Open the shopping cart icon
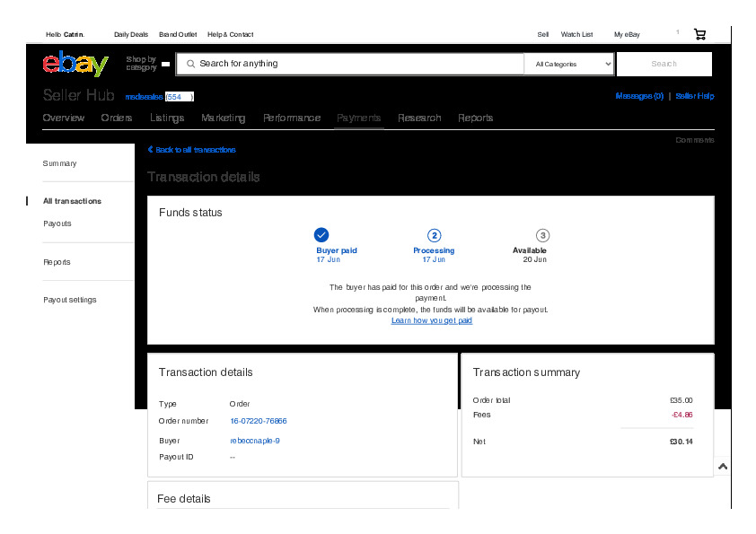756x534 pixels. tap(699, 34)
